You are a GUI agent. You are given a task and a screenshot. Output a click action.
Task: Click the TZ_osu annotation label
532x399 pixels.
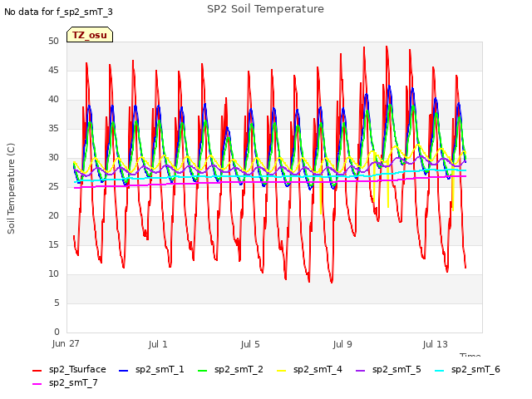90,35
